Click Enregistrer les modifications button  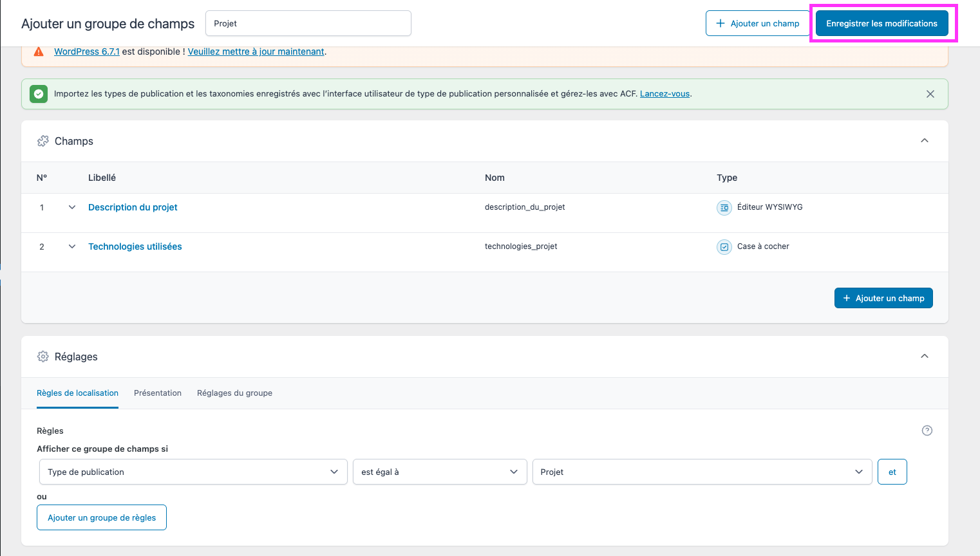pyautogui.click(x=881, y=23)
